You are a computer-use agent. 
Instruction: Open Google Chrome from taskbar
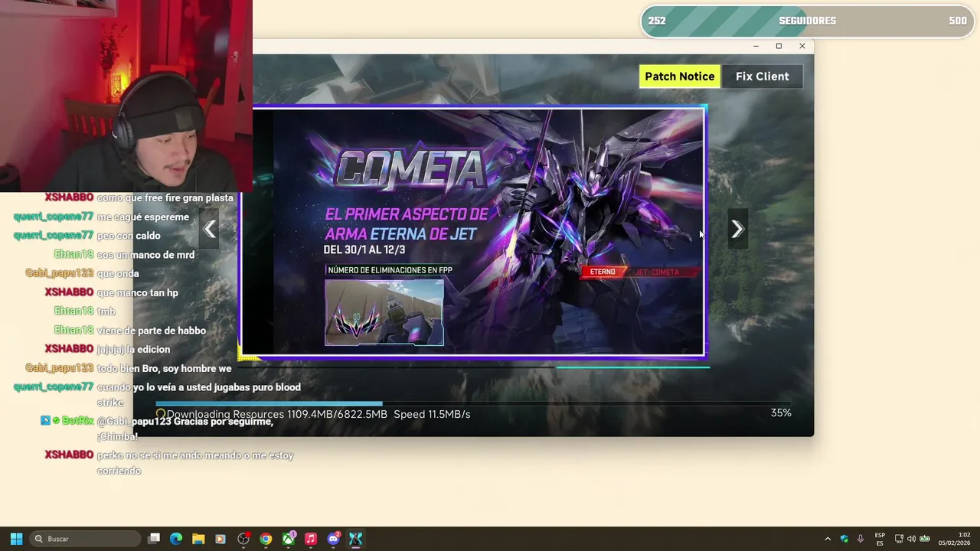(266, 539)
